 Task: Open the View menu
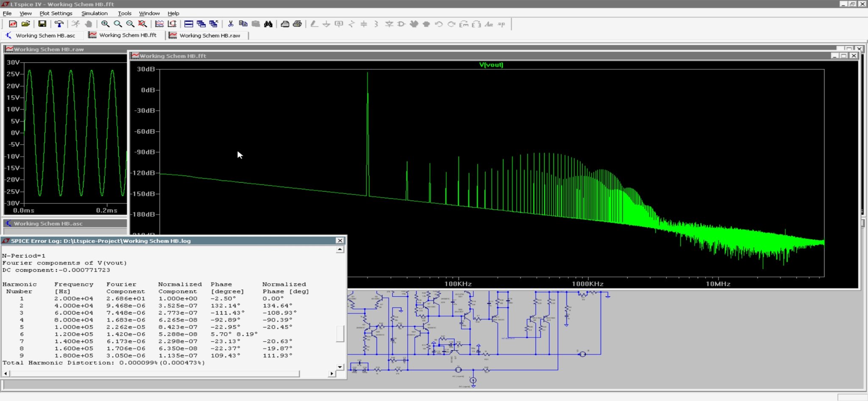click(25, 13)
